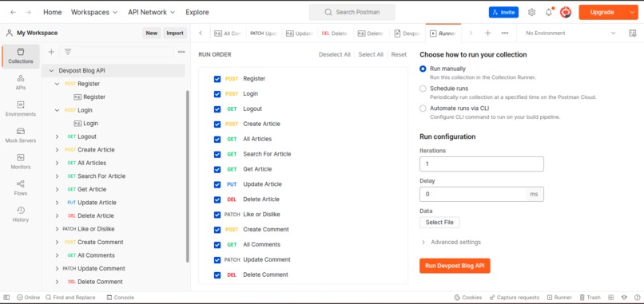Screen dimensions: 644x304
Task: Uncheck the Register request checkbox
Action: point(217,79)
